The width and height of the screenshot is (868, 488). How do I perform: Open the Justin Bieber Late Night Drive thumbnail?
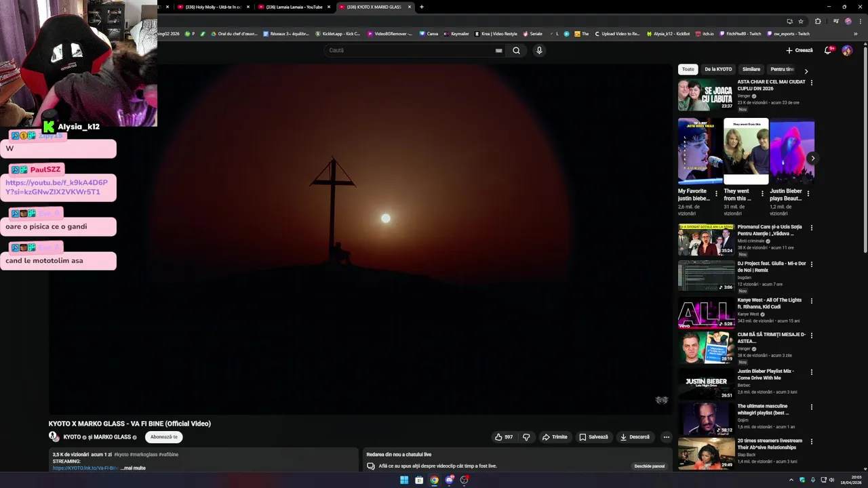(706, 384)
